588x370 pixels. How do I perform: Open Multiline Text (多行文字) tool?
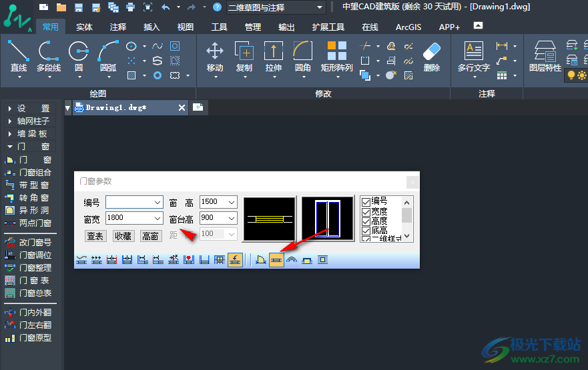[x=474, y=57]
